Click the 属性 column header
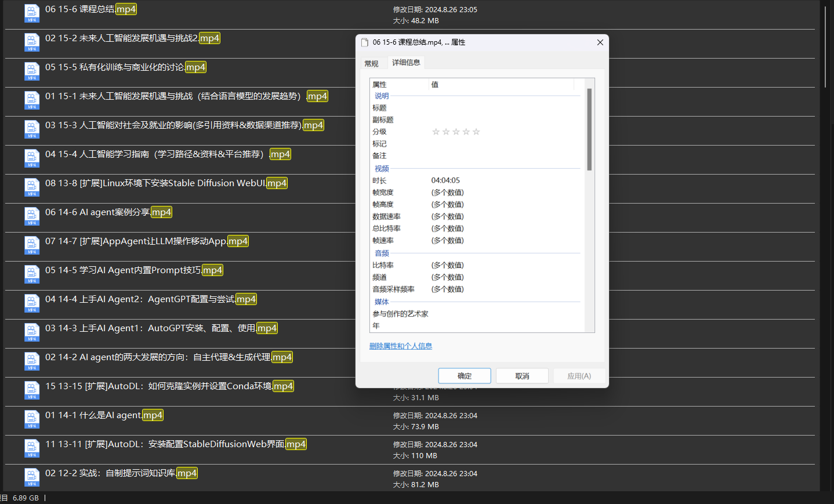This screenshot has height=504, width=834. point(399,85)
